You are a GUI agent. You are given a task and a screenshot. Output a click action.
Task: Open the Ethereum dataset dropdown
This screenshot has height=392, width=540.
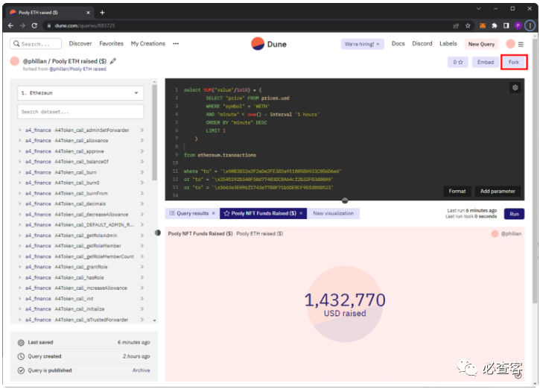[x=80, y=93]
